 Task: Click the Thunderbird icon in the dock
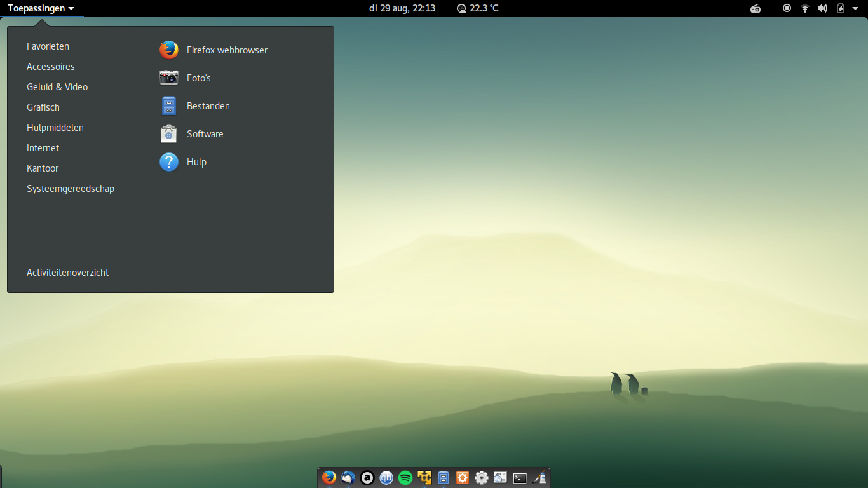point(348,478)
